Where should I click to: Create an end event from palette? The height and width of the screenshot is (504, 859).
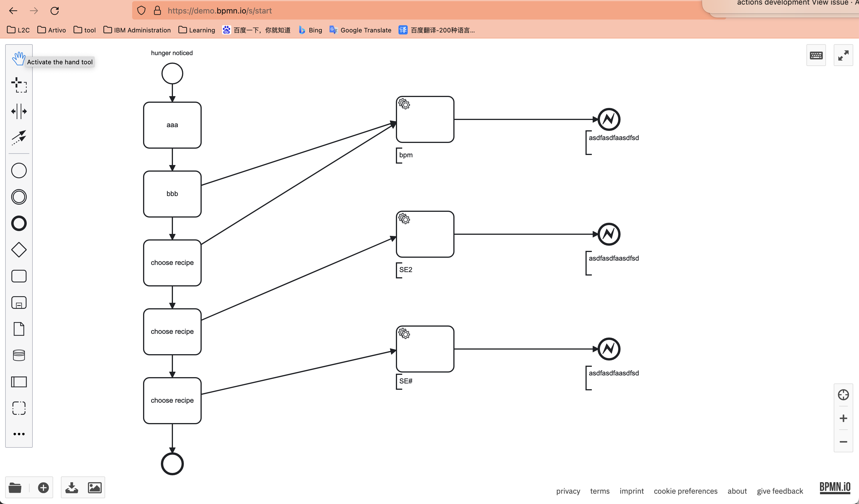tap(19, 223)
